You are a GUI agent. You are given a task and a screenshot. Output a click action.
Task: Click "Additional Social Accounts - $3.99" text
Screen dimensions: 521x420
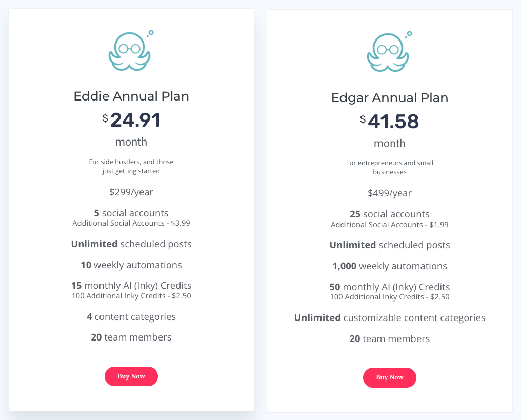click(131, 223)
